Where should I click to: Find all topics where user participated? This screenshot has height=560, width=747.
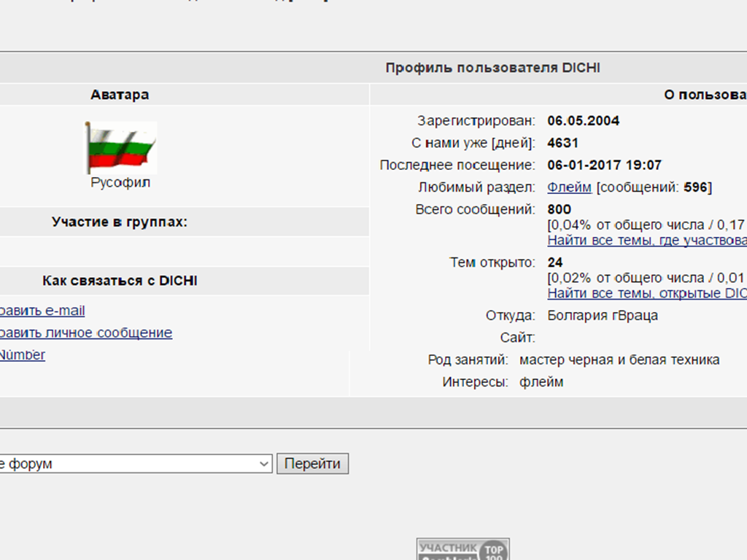pyautogui.click(x=646, y=241)
